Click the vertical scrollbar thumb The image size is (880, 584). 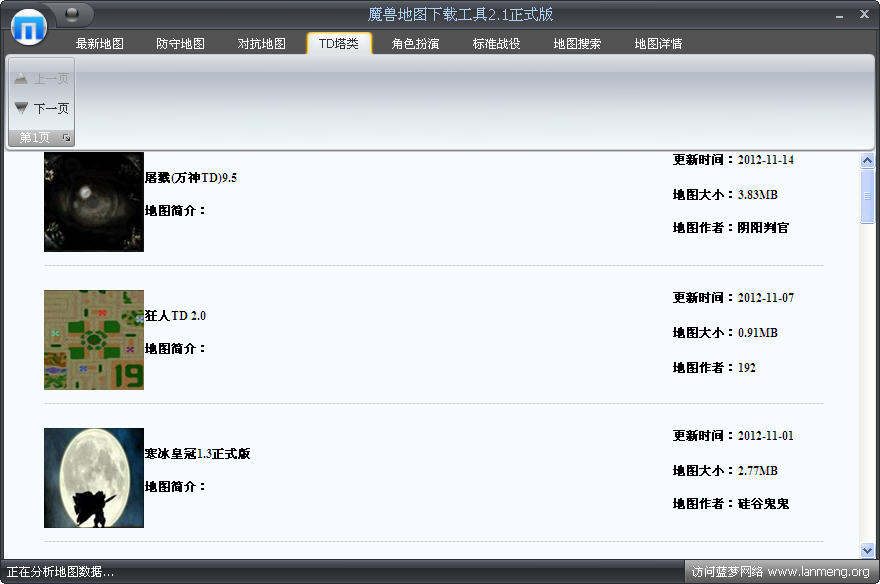point(867,196)
